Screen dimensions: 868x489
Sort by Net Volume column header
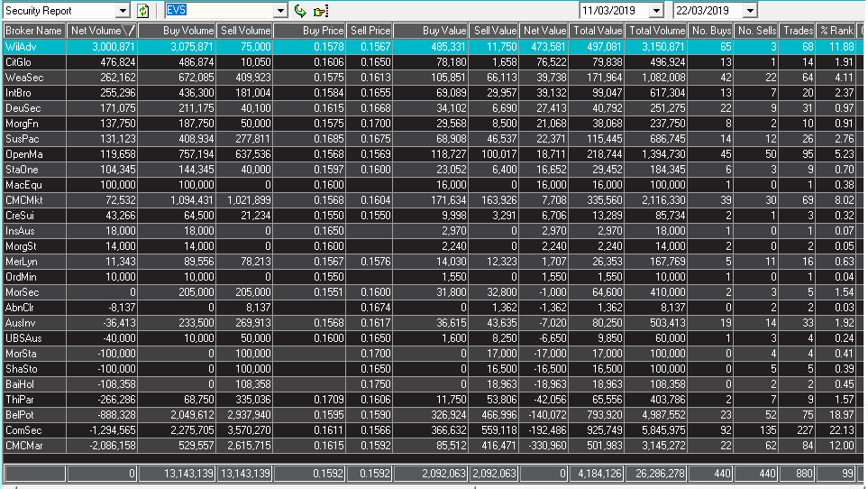coord(102,31)
